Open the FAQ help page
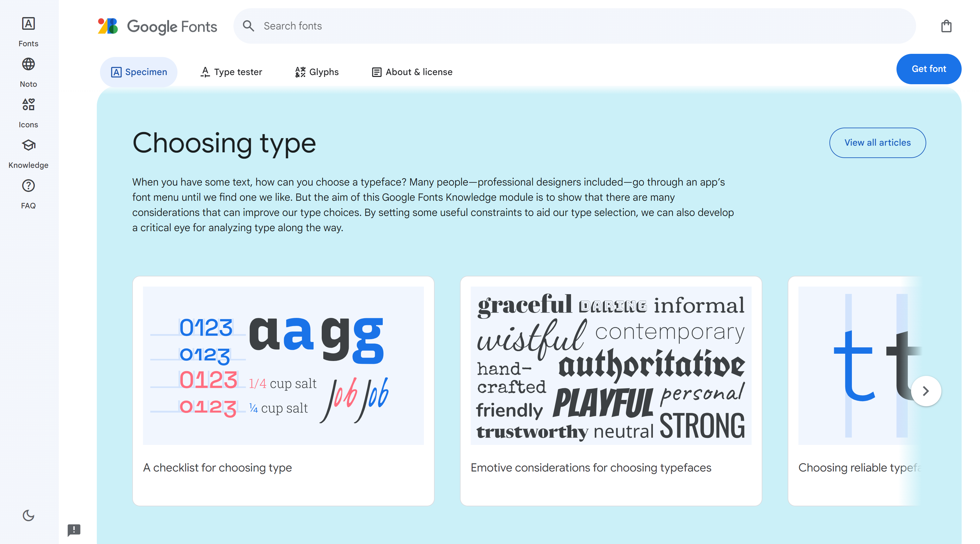Image resolution: width=980 pixels, height=544 pixels. point(28,194)
